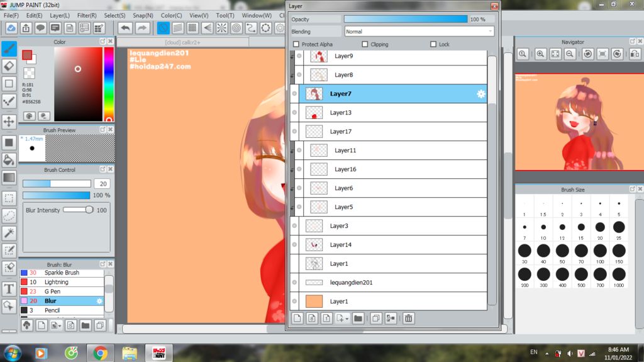The image size is (644, 362).
Task: Select the Sparkle Brush
Action: (x=62, y=273)
